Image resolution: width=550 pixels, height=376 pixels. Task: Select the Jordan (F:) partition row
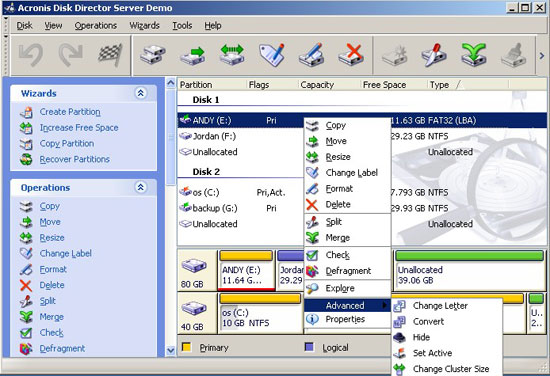tap(362, 136)
